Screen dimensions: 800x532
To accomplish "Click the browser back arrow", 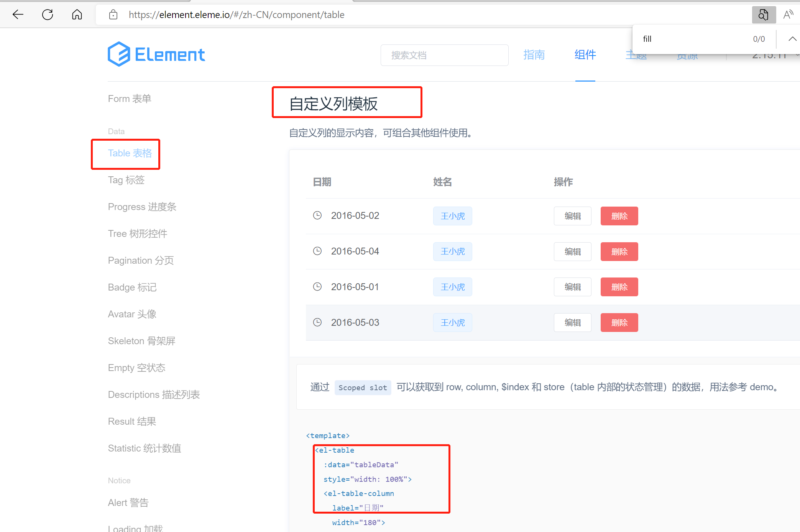I will (x=18, y=15).
